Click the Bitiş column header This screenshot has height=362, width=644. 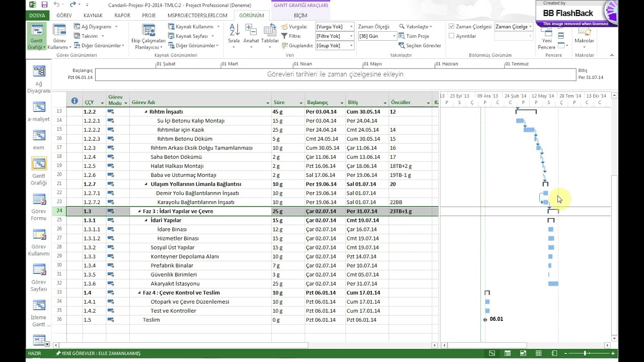tap(367, 100)
